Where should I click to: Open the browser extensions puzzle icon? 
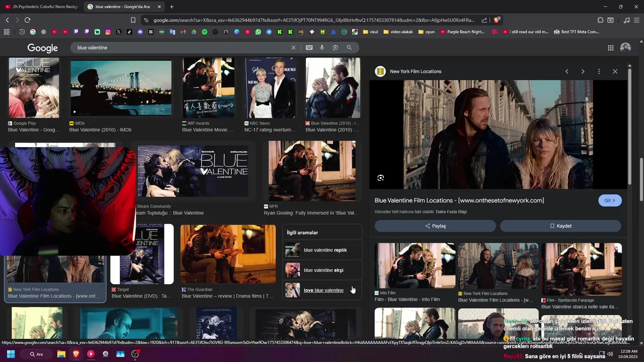(600, 20)
